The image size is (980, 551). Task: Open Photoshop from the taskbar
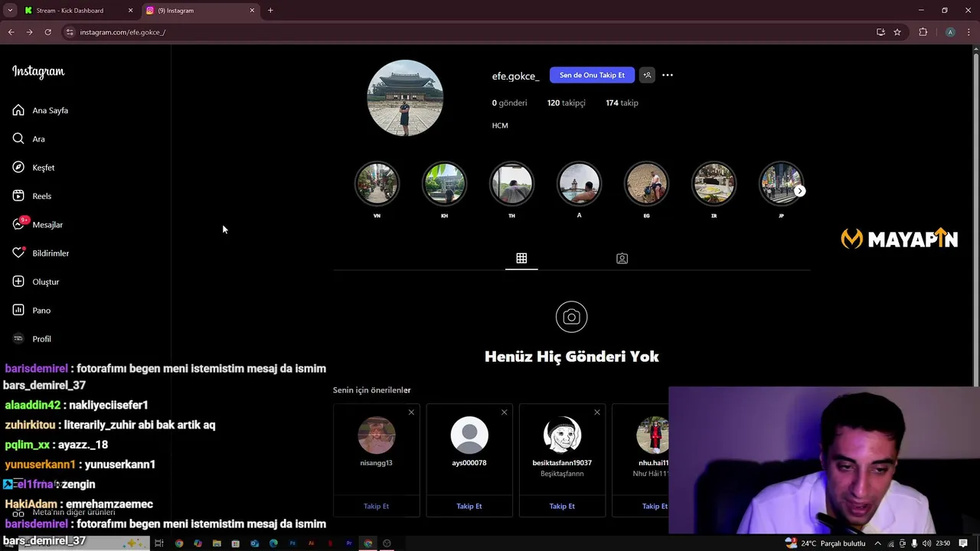292,543
